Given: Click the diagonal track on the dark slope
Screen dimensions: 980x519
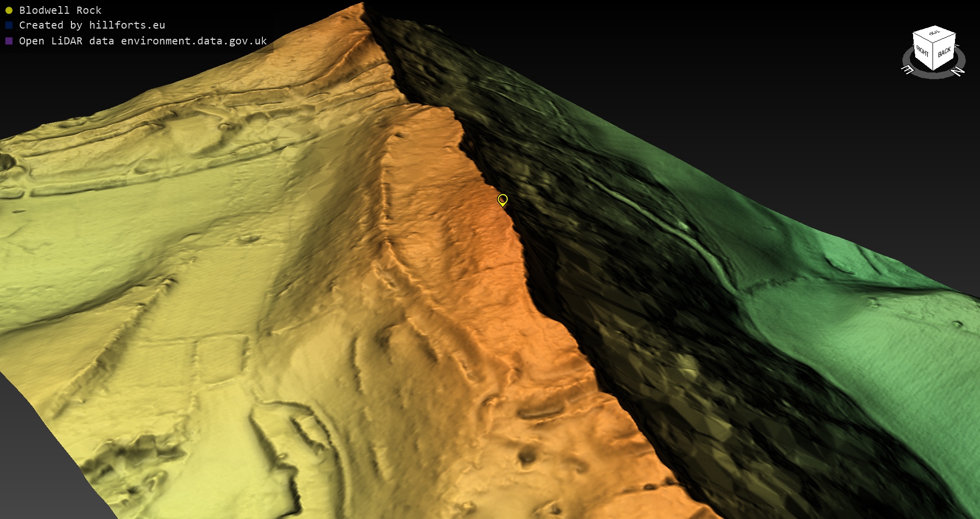Looking at the screenshot, I should [x=664, y=225].
